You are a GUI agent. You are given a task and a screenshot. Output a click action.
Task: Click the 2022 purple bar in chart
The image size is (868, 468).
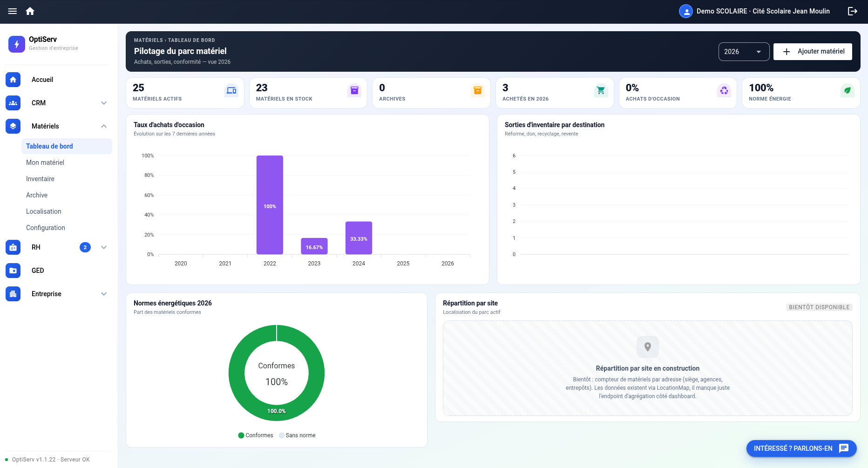[270, 205]
